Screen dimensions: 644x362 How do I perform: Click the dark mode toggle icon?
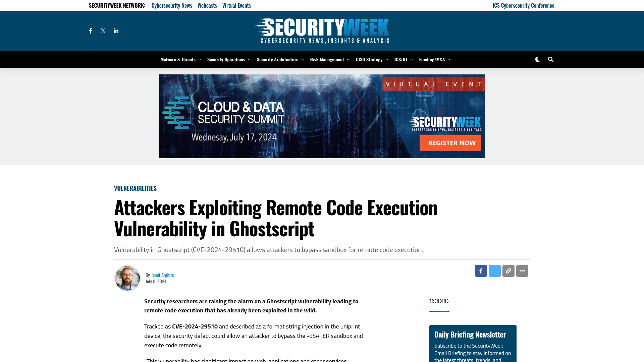point(537,59)
